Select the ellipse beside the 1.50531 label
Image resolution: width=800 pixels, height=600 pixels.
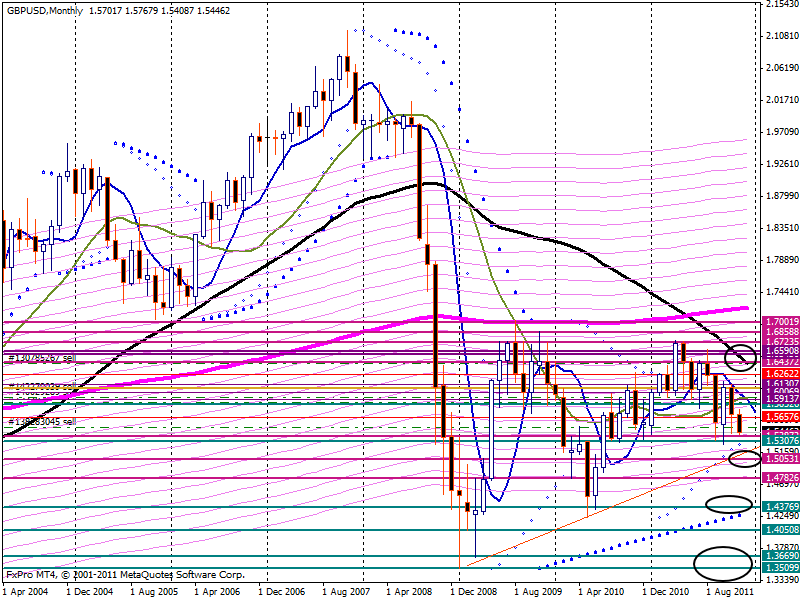745,458
